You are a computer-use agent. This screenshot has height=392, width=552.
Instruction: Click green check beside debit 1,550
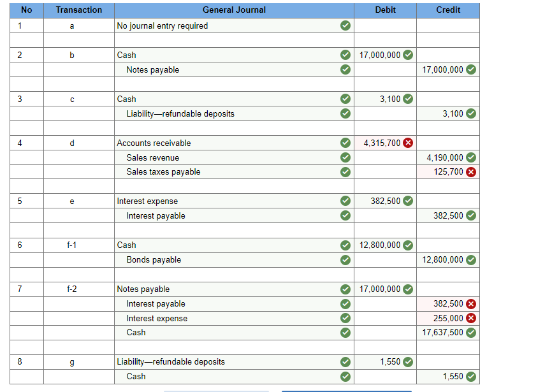click(408, 362)
